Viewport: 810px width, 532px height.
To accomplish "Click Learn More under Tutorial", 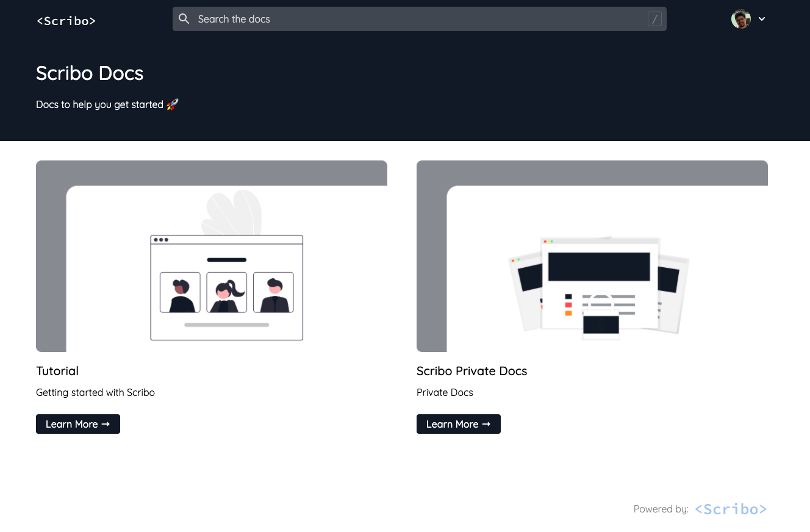I will coord(77,424).
